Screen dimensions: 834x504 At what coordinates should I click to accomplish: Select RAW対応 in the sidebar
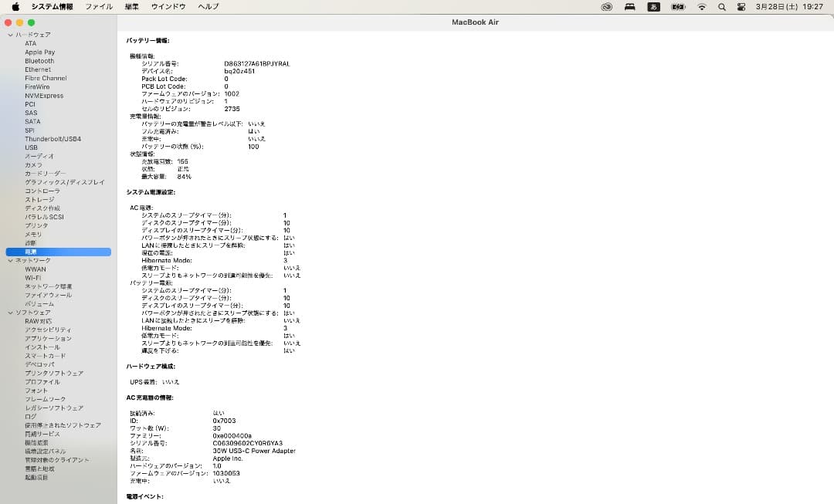(39, 321)
